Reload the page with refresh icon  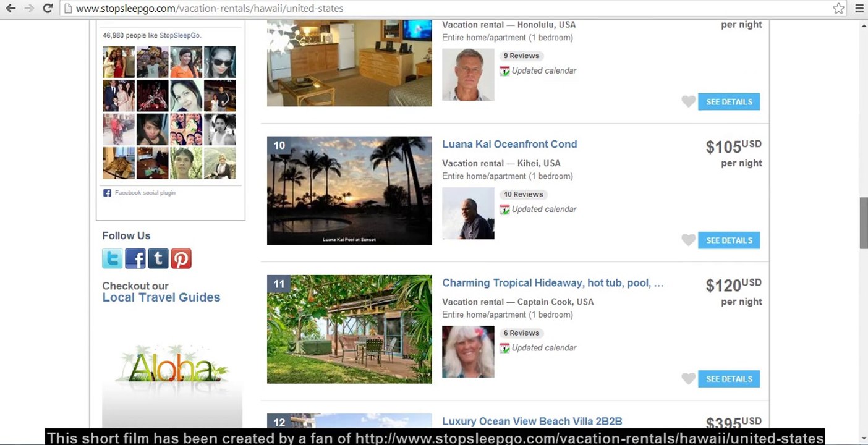coord(48,9)
